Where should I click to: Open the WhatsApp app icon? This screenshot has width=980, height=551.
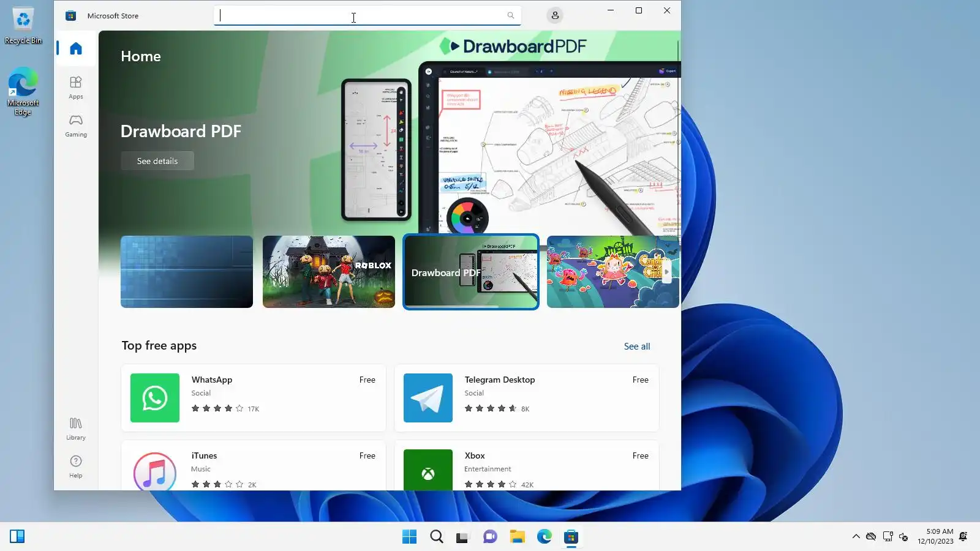(x=155, y=398)
